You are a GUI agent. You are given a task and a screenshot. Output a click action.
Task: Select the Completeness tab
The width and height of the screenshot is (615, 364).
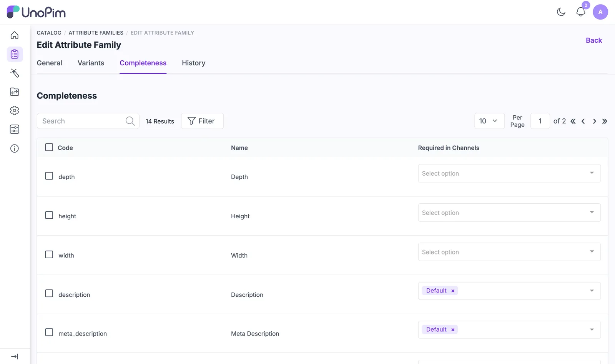pos(143,63)
